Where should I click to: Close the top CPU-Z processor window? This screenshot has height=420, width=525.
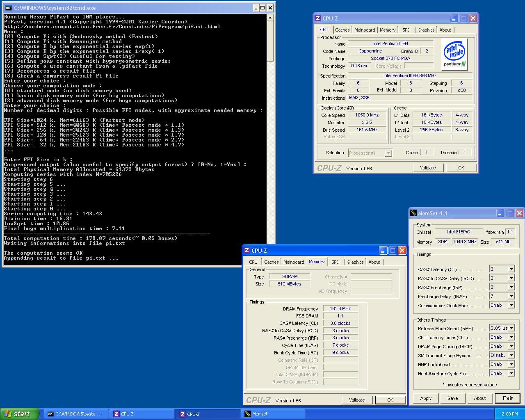pyautogui.click(x=473, y=18)
